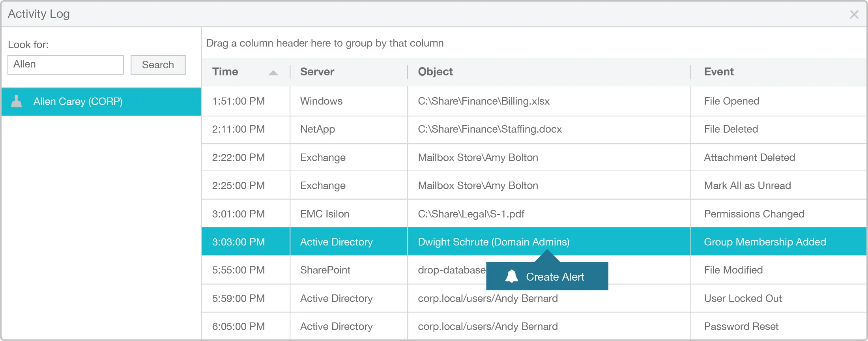Sort by the Event column header
Image resolution: width=868 pixels, height=341 pixels.
pyautogui.click(x=779, y=72)
